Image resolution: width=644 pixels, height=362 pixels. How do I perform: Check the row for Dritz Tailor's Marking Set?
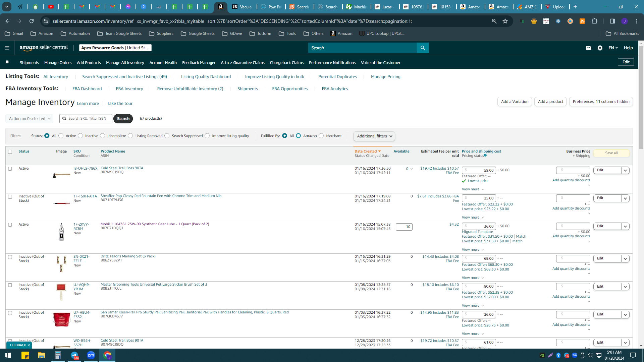tap(10, 257)
